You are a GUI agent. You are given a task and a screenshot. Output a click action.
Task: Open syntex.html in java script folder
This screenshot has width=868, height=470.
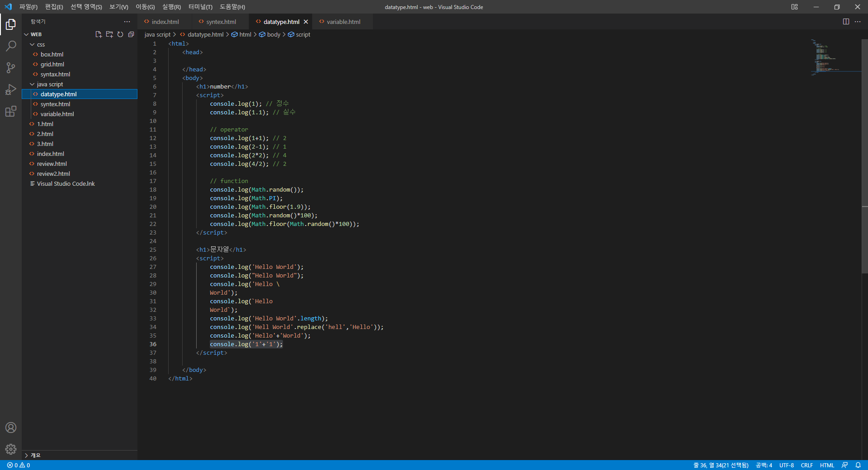[x=80, y=104]
